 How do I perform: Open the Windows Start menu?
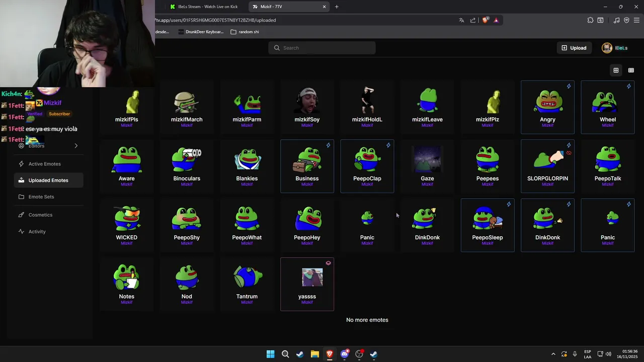[x=271, y=354]
